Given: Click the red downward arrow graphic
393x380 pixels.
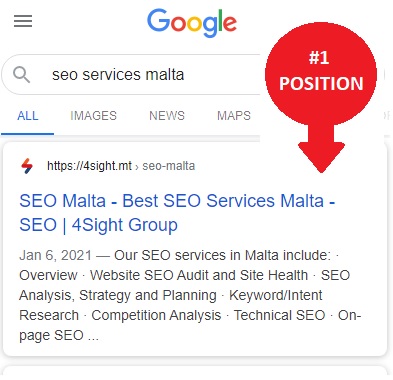Looking at the screenshot, I should click(x=321, y=148).
